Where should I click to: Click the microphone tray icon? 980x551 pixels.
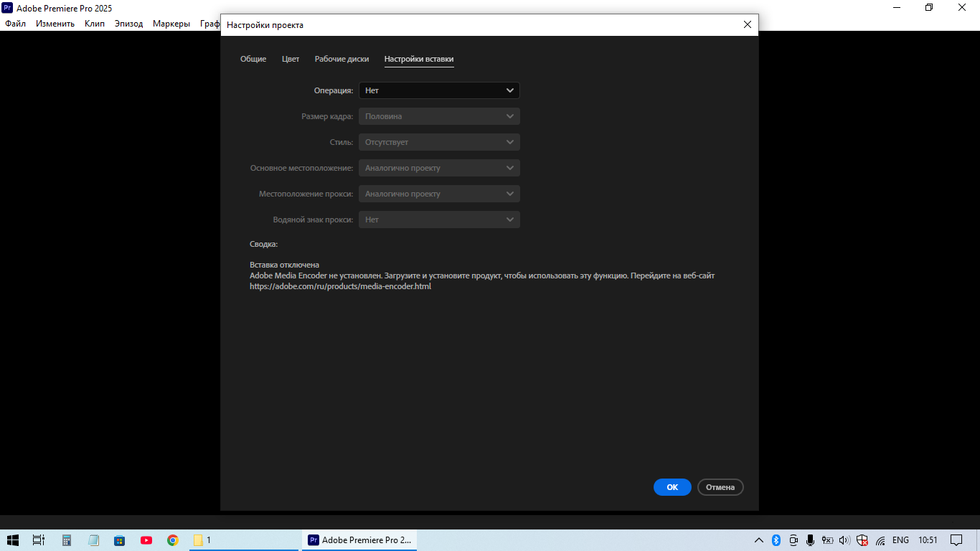810,540
